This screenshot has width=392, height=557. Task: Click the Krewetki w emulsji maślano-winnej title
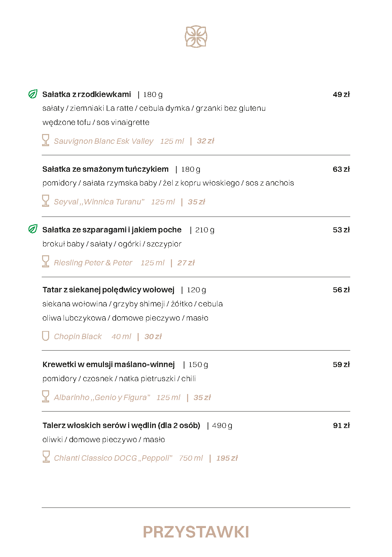click(x=109, y=364)
